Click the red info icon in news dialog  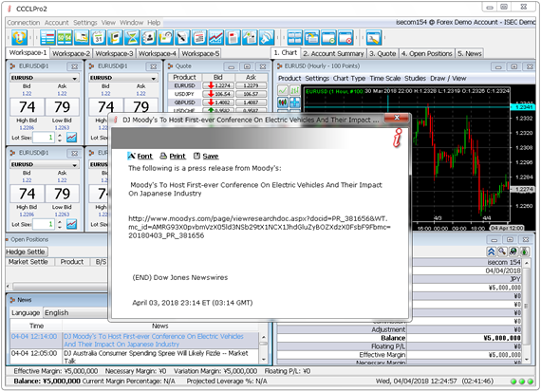[x=398, y=139]
